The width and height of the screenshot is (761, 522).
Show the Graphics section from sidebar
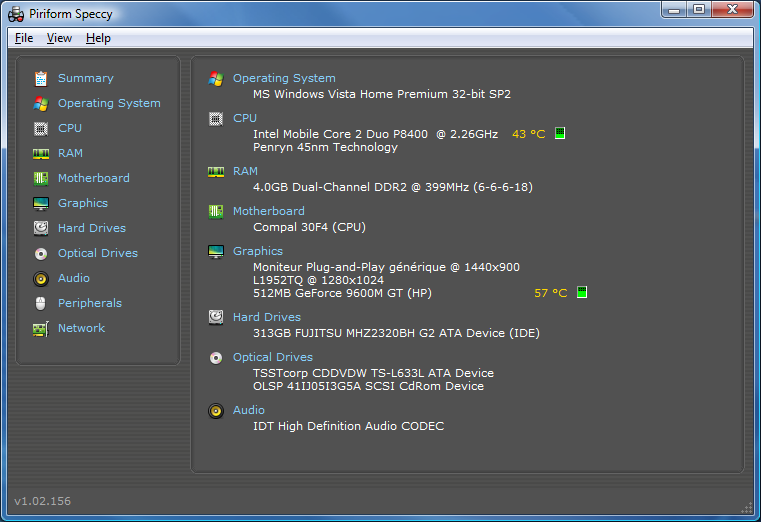coord(83,203)
